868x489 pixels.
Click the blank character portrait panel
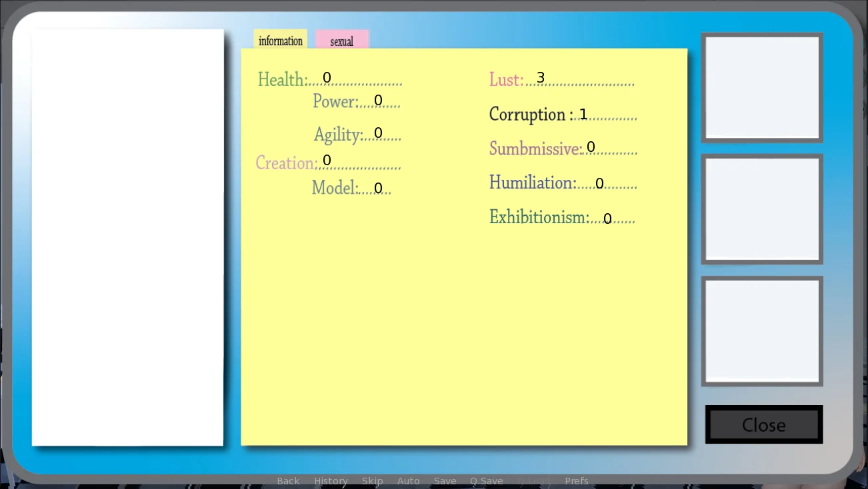point(127,237)
